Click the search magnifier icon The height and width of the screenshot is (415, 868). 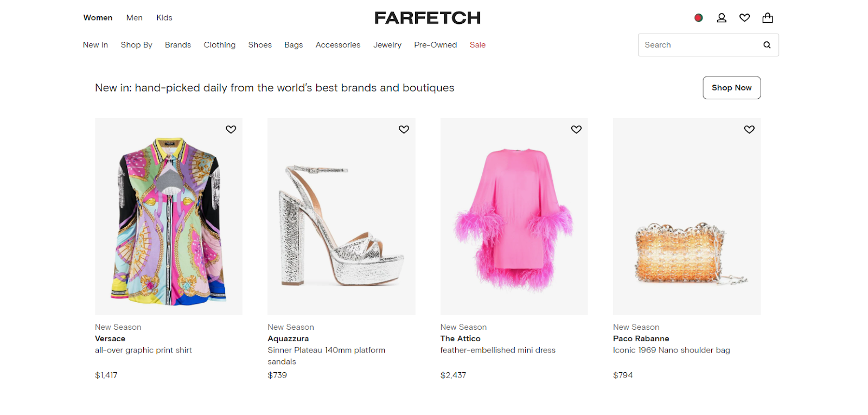coord(767,45)
